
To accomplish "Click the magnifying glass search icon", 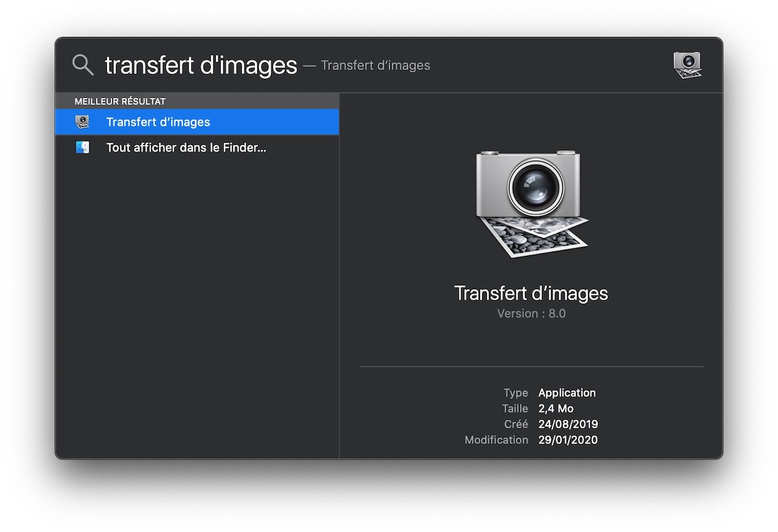I will click(x=83, y=65).
